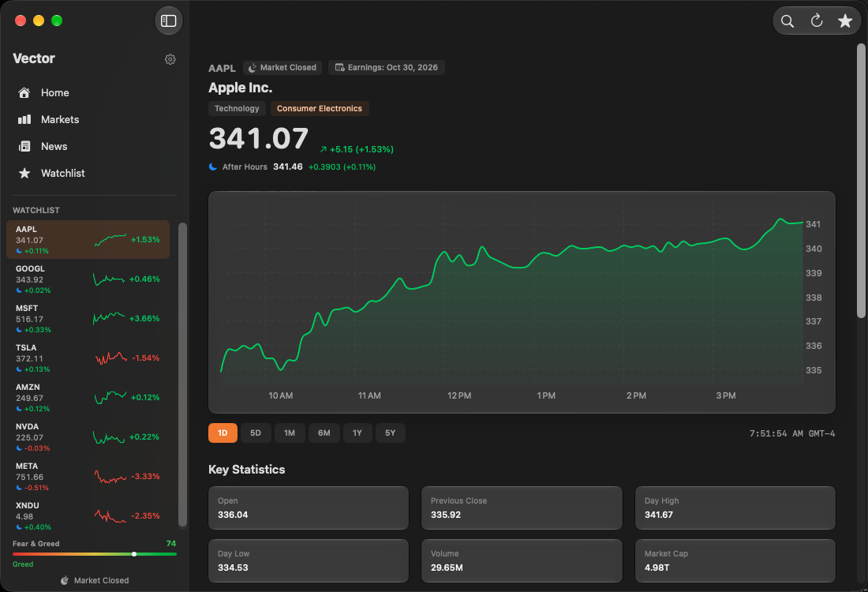Screen dimensions: 868x592
Task: Click the Previous Close 335.92 card
Action: point(522,508)
